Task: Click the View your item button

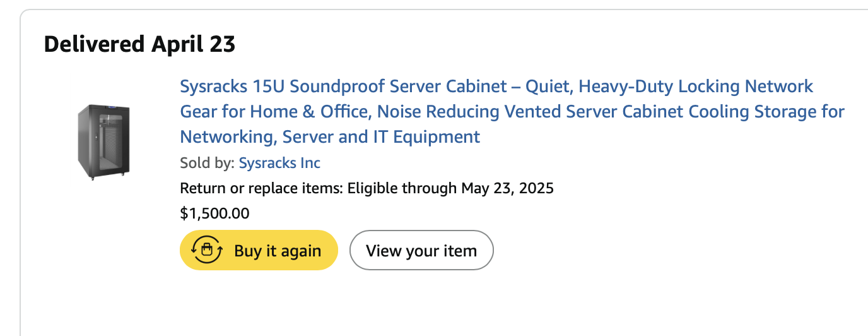Action: [421, 251]
